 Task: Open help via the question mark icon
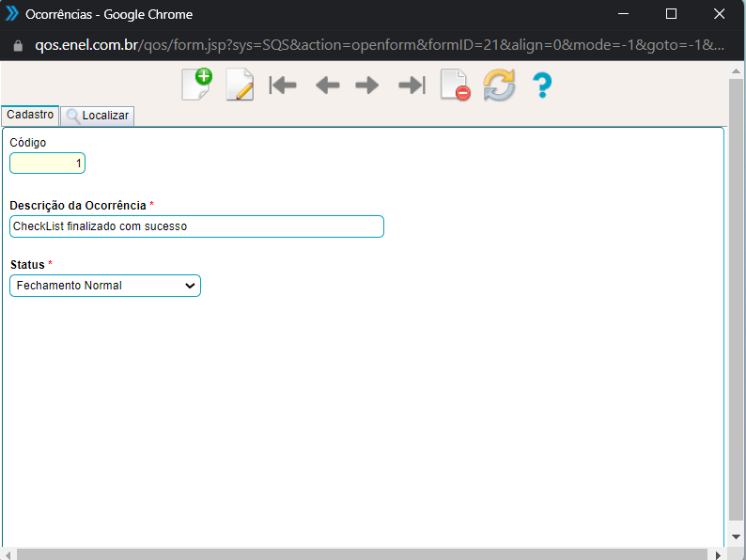tap(541, 86)
